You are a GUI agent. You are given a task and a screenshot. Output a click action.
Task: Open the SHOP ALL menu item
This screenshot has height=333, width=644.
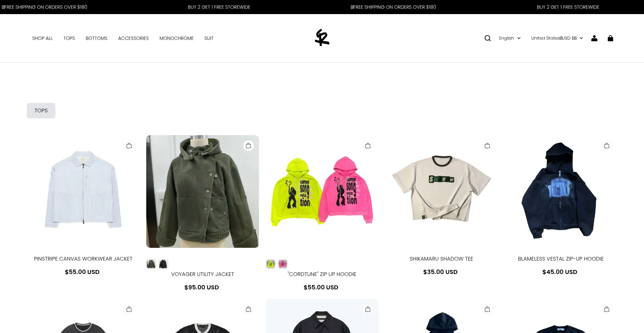pos(42,38)
